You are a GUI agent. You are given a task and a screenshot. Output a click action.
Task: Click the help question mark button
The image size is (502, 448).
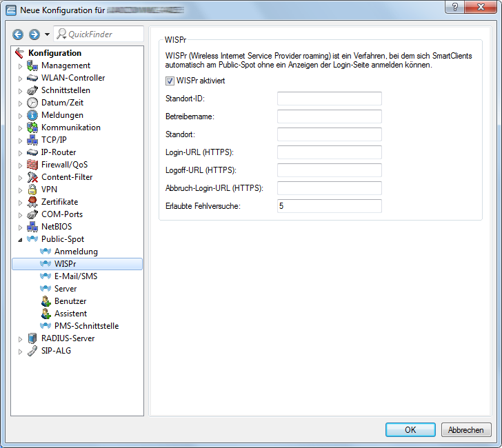click(454, 7)
